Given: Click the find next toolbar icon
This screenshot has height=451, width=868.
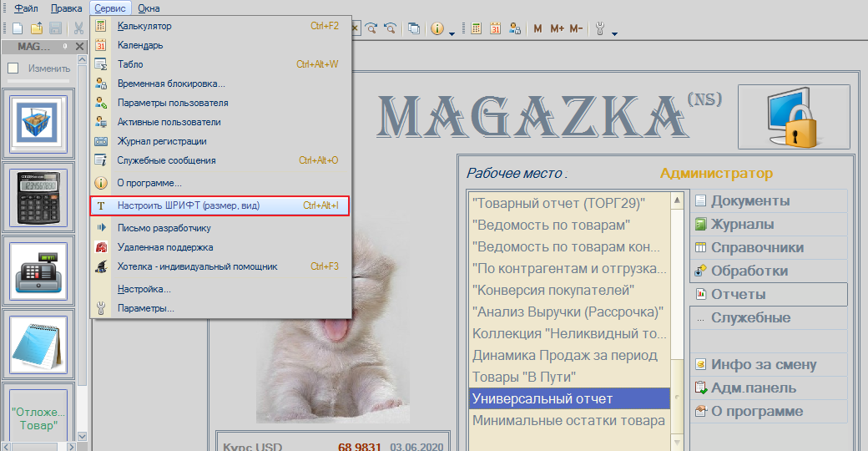Looking at the screenshot, I should pyautogui.click(x=371, y=28).
